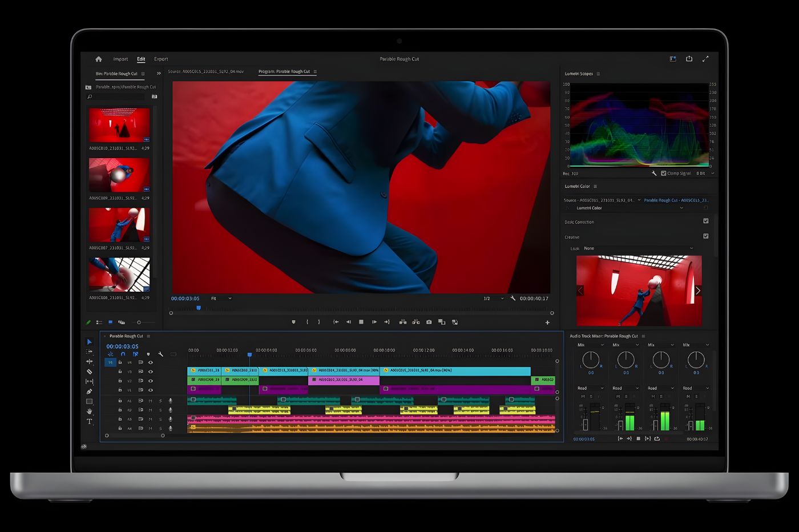The image size is (799, 532).
Task: Switch to the Edit tab
Action: click(141, 59)
